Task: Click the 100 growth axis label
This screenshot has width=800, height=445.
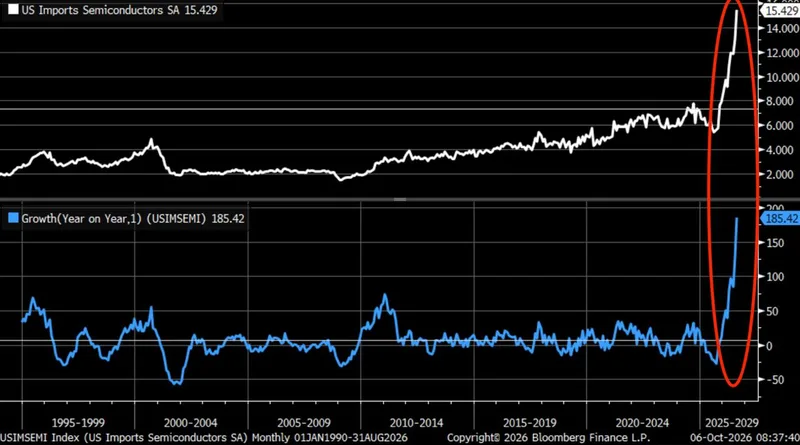Action: point(774,277)
